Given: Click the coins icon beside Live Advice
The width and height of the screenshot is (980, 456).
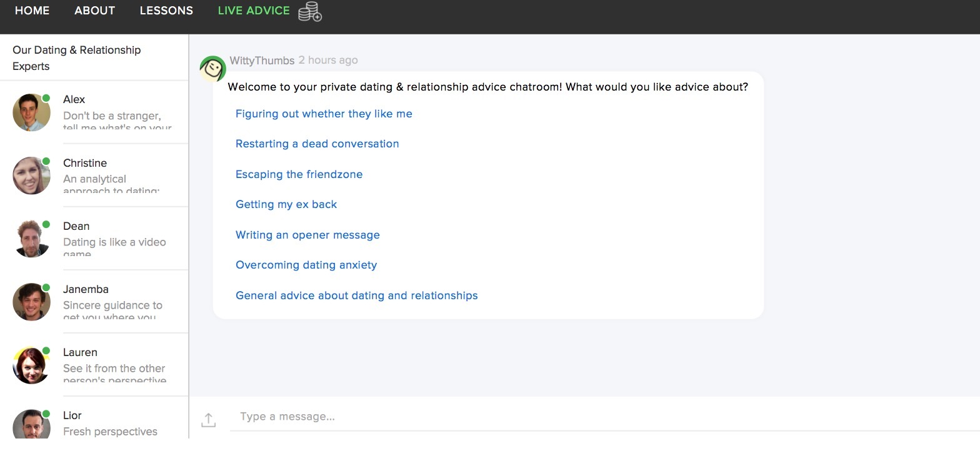Looking at the screenshot, I should pyautogui.click(x=309, y=12).
